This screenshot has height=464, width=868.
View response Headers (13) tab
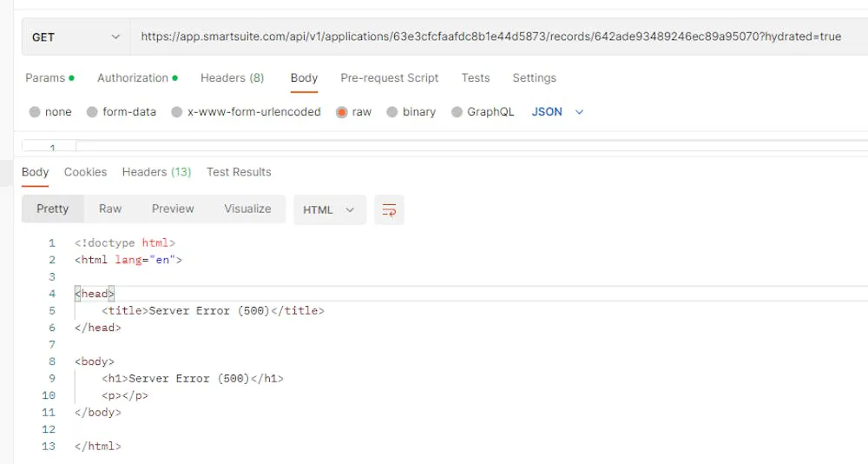[156, 172]
